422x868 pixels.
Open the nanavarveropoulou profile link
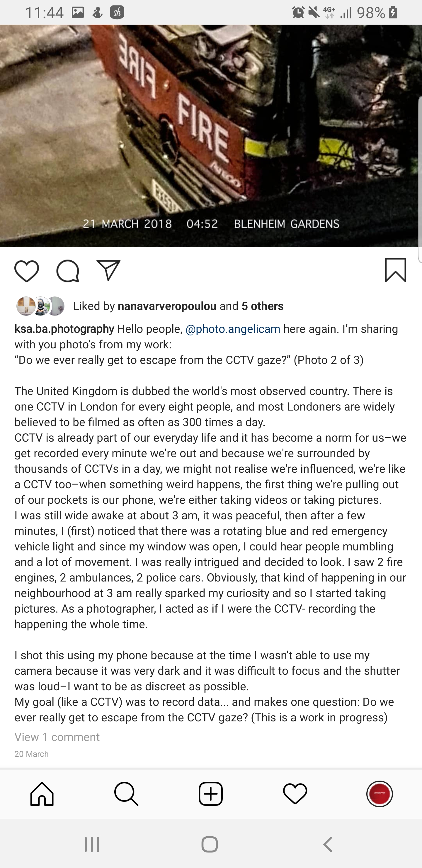[x=167, y=306]
